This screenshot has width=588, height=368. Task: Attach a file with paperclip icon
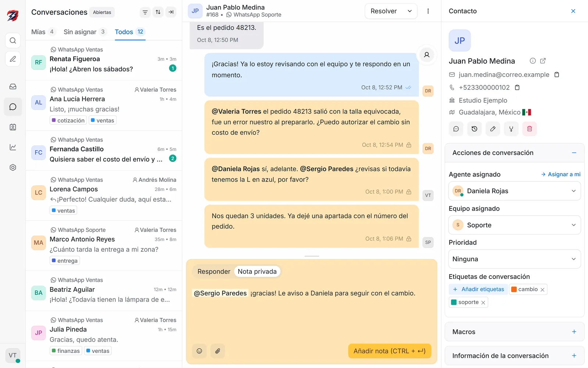[218, 351]
